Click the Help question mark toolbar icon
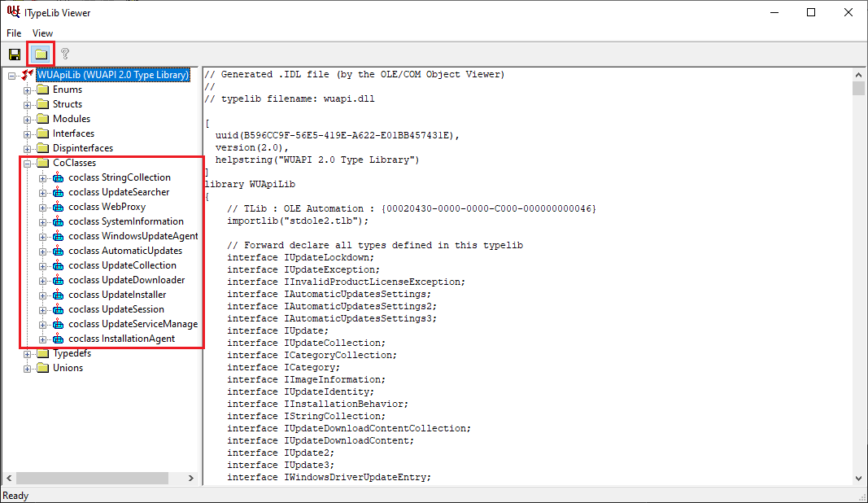Screen dimensions: 868x503 pos(65,54)
